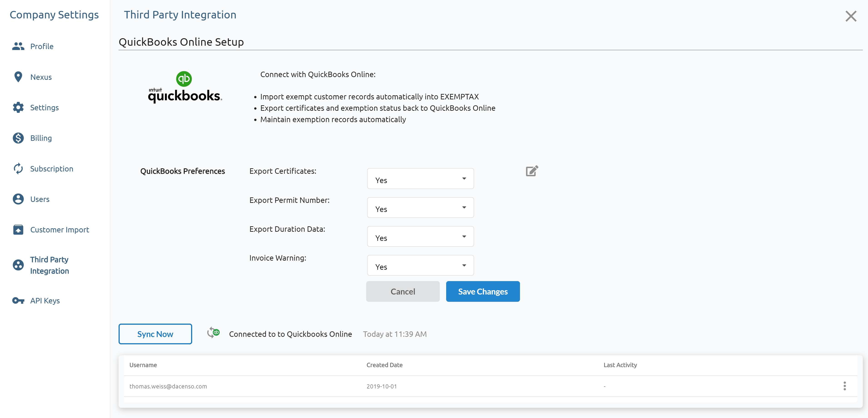The height and width of the screenshot is (418, 868).
Task: Click the Profile people icon
Action: (x=18, y=46)
